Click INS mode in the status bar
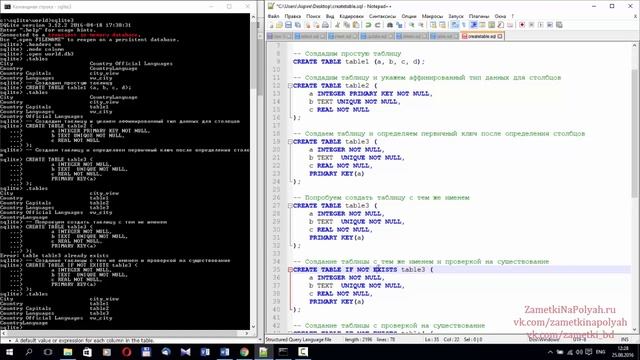 point(624,340)
